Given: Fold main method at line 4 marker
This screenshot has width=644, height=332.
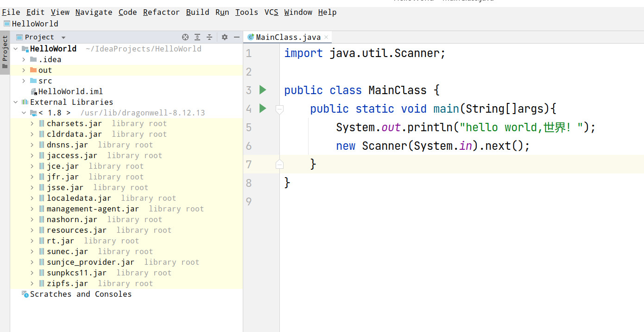Looking at the screenshot, I should (x=279, y=109).
